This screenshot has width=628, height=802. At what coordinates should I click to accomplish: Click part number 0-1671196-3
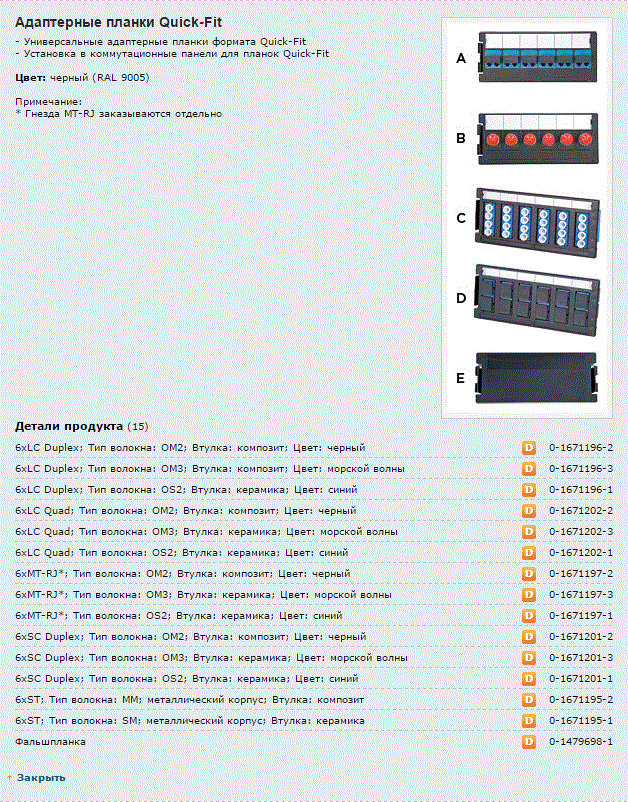(x=581, y=469)
